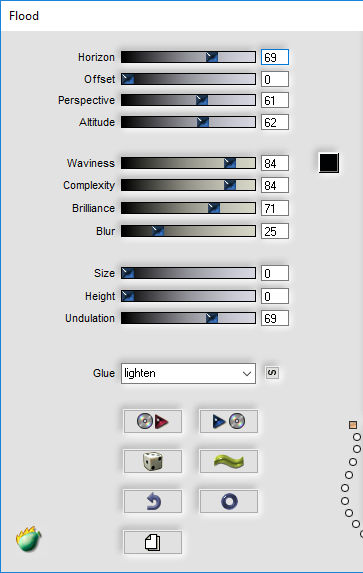Click the save preset disc button
This screenshot has height=573, width=363.
point(228,421)
